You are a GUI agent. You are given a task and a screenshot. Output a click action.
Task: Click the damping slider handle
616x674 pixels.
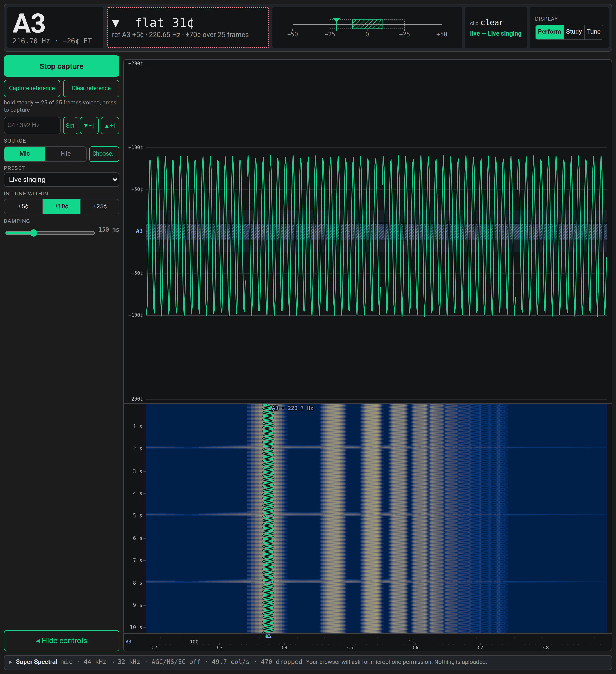tap(33, 233)
